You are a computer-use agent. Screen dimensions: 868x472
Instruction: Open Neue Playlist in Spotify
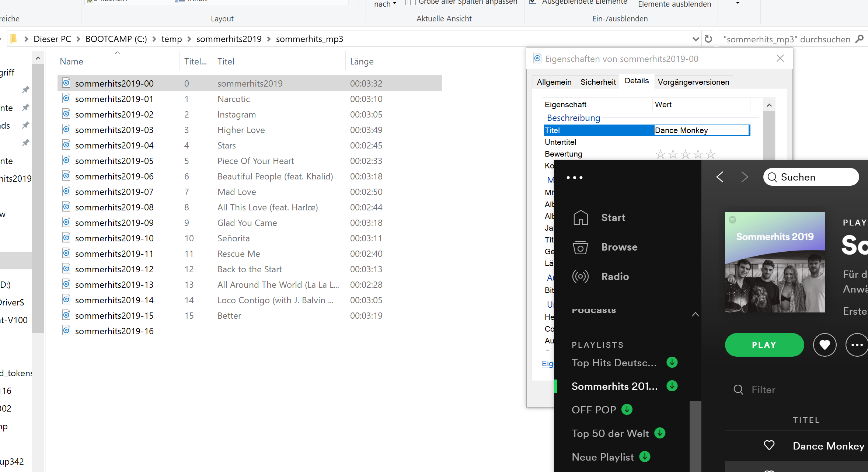coord(603,457)
